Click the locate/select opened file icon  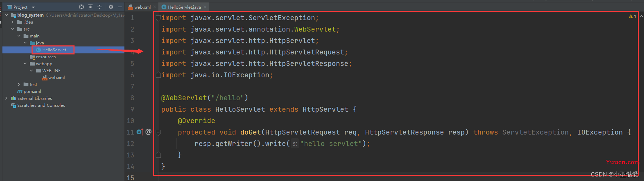[x=81, y=7]
